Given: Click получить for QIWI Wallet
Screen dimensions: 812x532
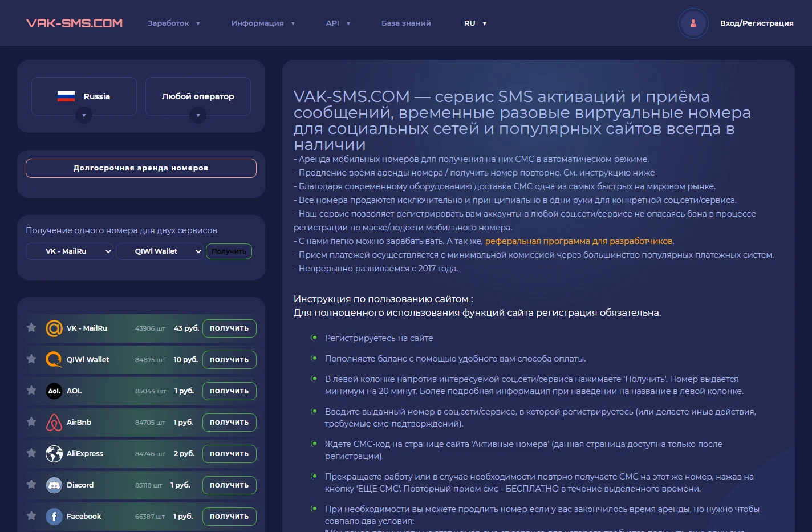Looking at the screenshot, I should pos(229,360).
